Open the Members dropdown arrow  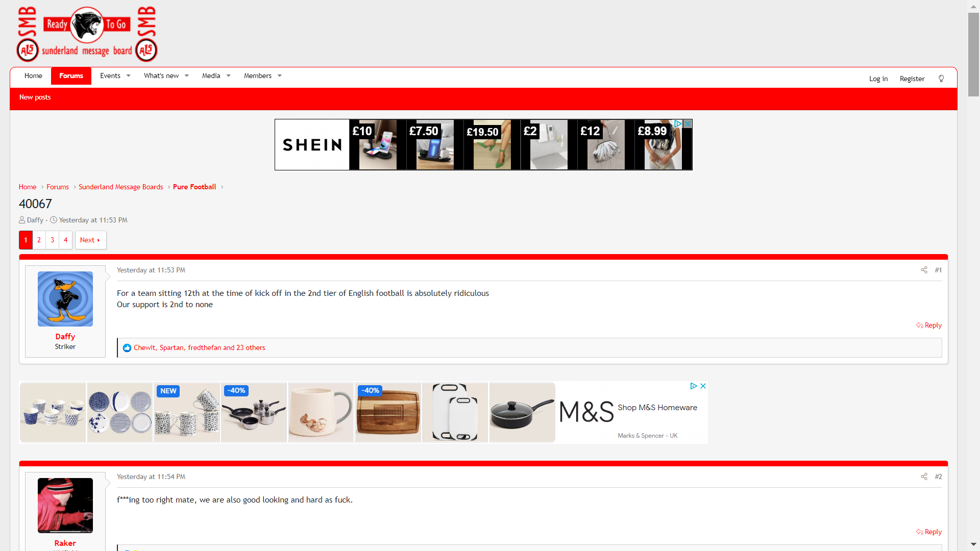280,76
